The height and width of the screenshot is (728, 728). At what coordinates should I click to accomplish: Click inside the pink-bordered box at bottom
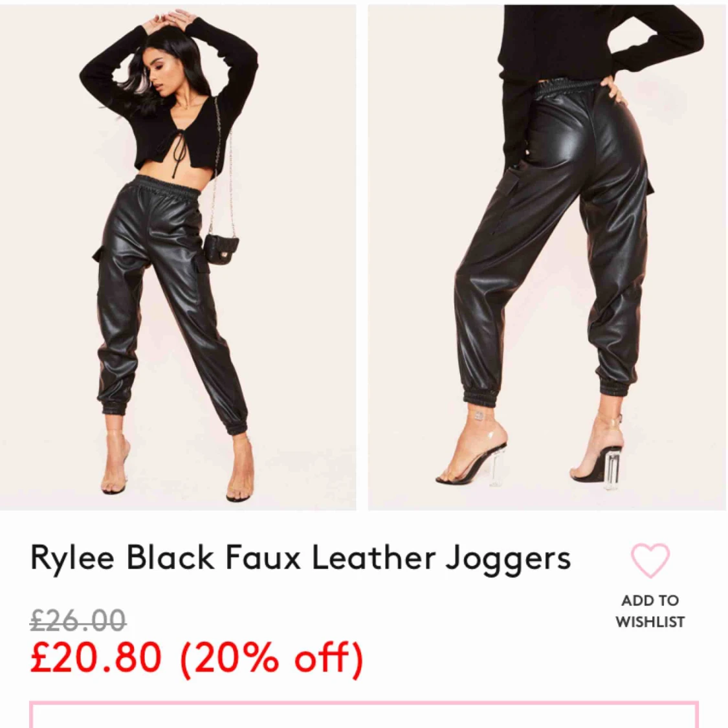pyautogui.click(x=364, y=714)
